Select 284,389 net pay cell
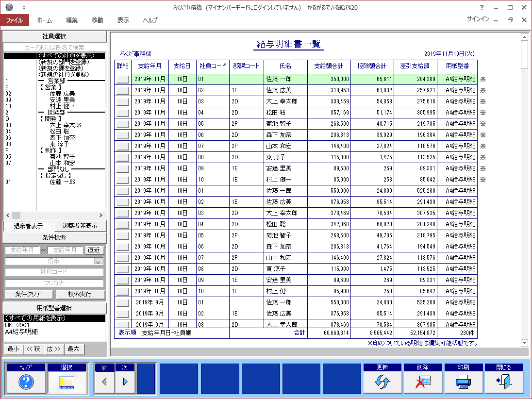532x399 pixels. pyautogui.click(x=415, y=79)
